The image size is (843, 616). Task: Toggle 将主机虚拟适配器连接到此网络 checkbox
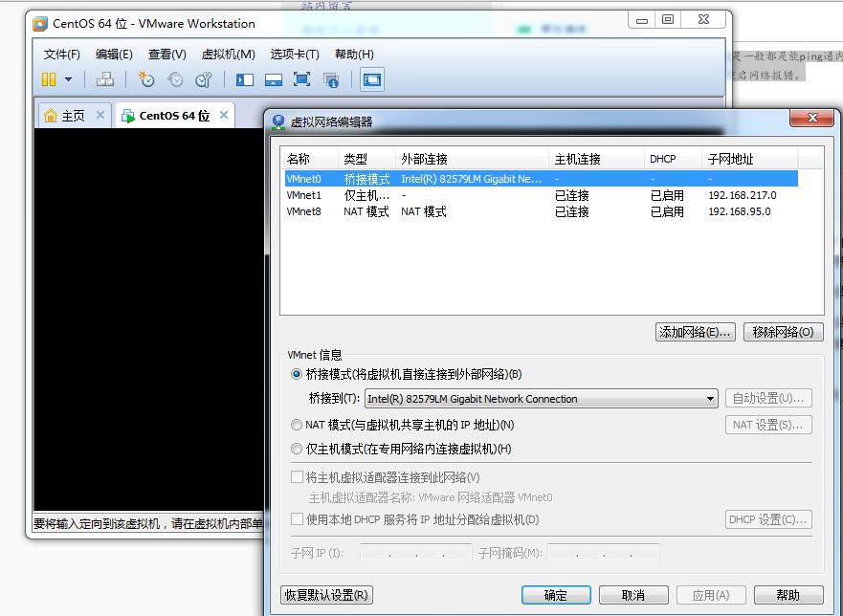297,476
